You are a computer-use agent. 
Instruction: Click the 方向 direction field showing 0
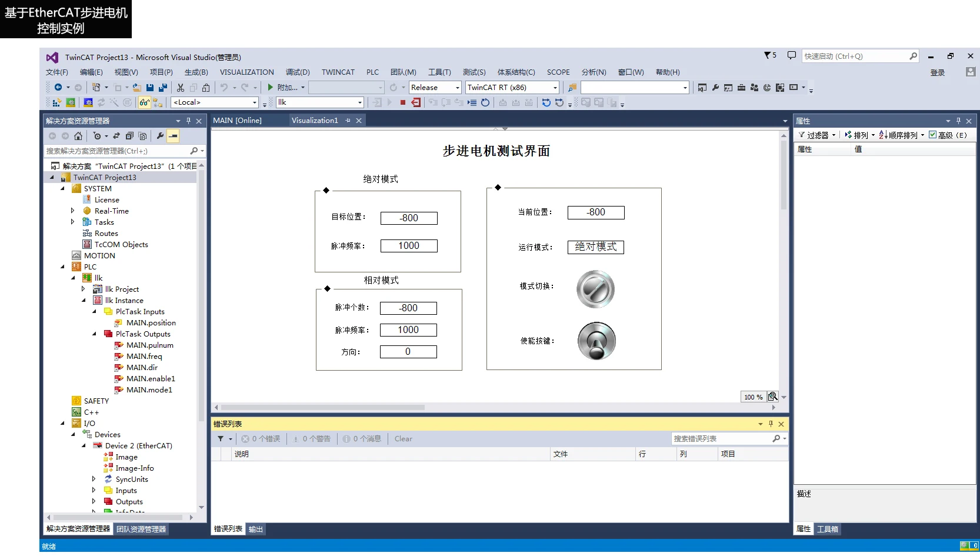pyautogui.click(x=408, y=352)
